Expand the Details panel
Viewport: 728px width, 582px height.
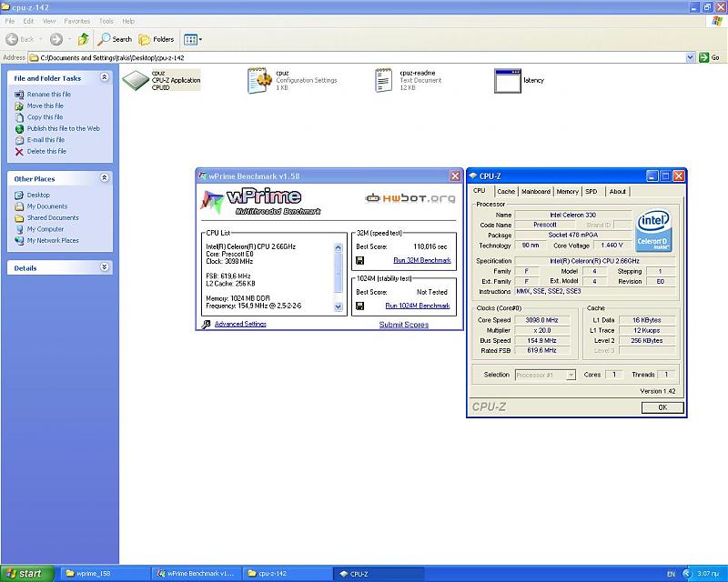tap(105, 266)
